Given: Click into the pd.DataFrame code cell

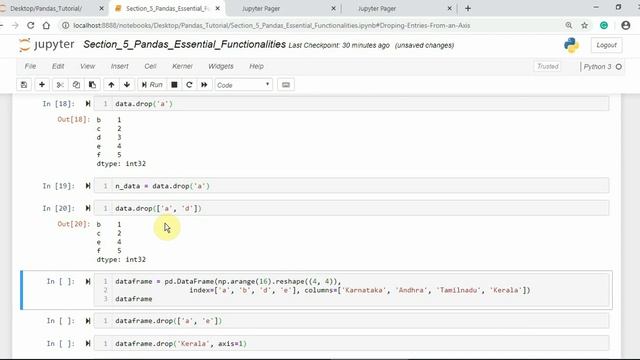Looking at the screenshot, I should pos(351,290).
